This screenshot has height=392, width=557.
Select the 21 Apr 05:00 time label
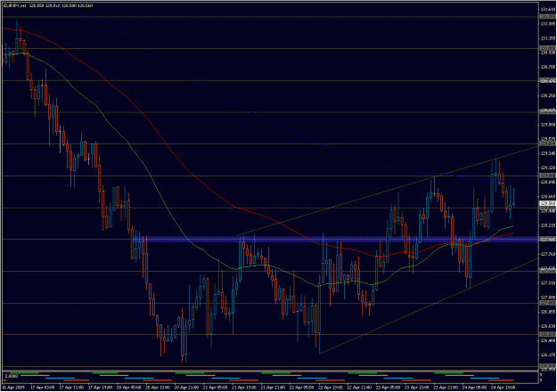pos(215,387)
